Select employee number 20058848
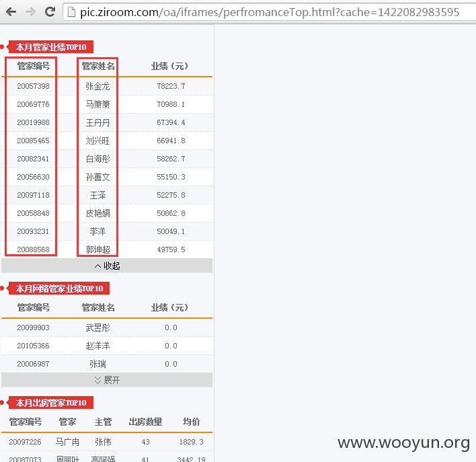Screen dimensions: 476x462 tap(33, 213)
